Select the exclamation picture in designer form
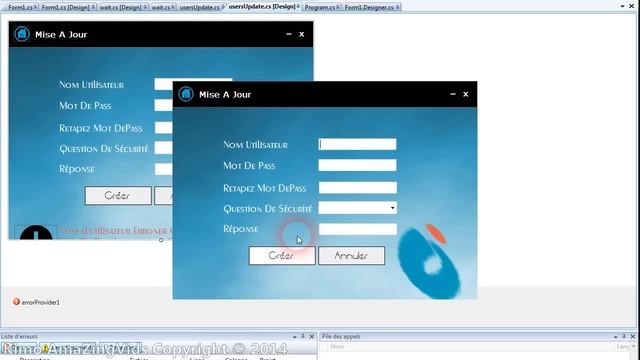Screen dimensions: 640x360 click(36, 232)
